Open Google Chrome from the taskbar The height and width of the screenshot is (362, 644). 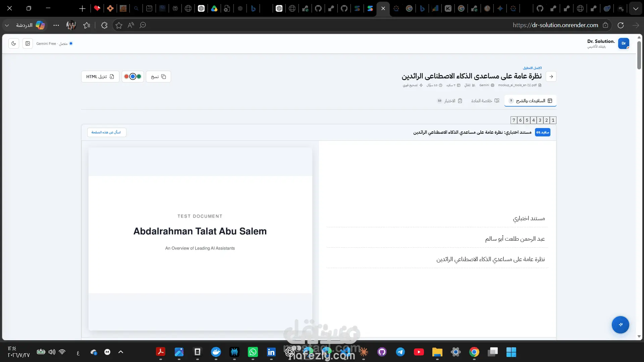coord(474,352)
